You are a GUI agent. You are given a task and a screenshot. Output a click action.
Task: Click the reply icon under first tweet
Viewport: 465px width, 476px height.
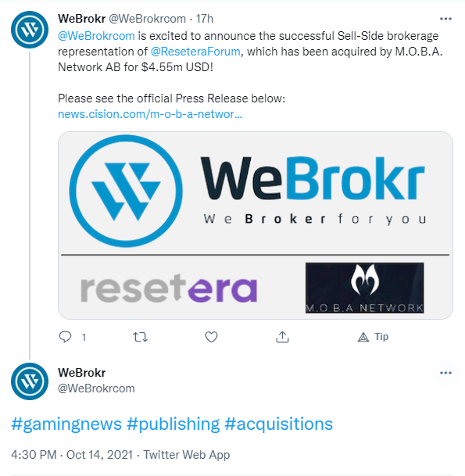[65, 337]
